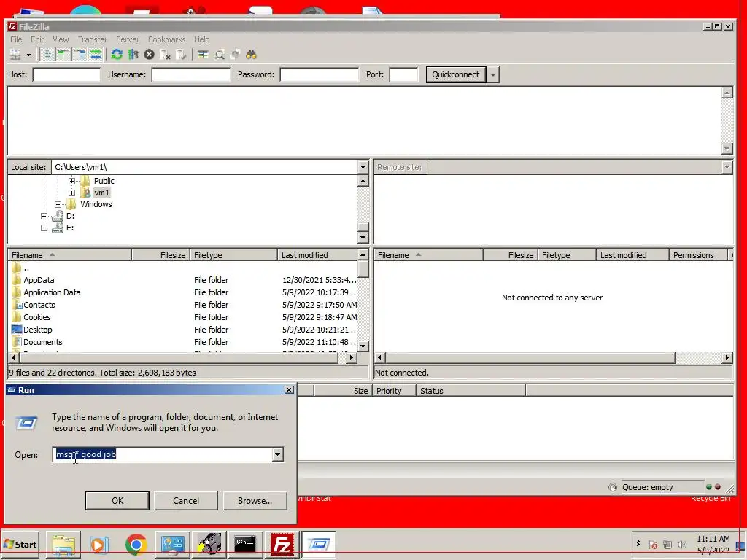Image resolution: width=747 pixels, height=560 pixels.
Task: Select the vm1 folder in tree
Action: 101,192
